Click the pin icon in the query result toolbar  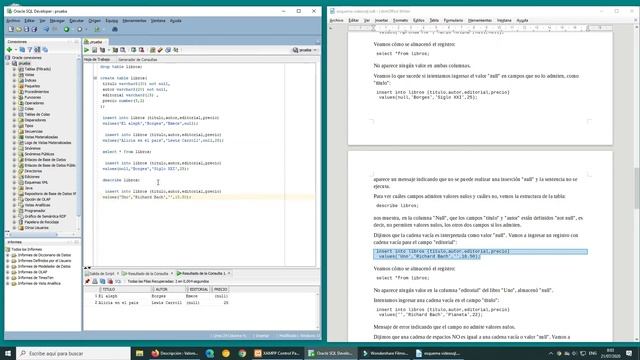pyautogui.click(x=87, y=281)
